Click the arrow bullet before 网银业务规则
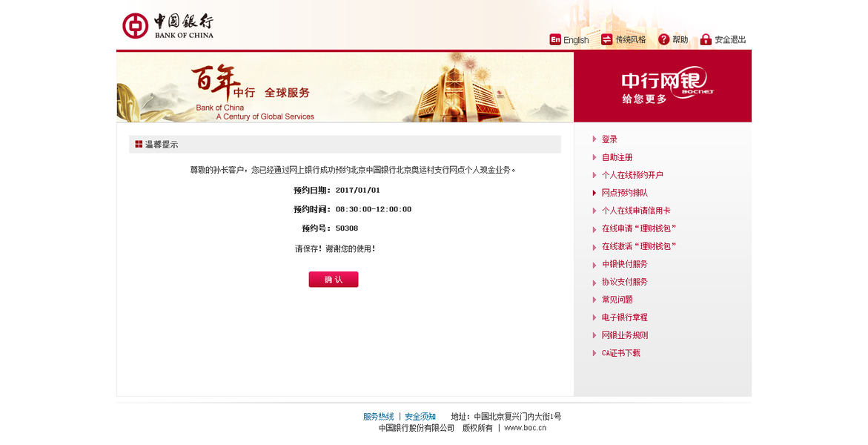The image size is (868, 445). click(594, 334)
